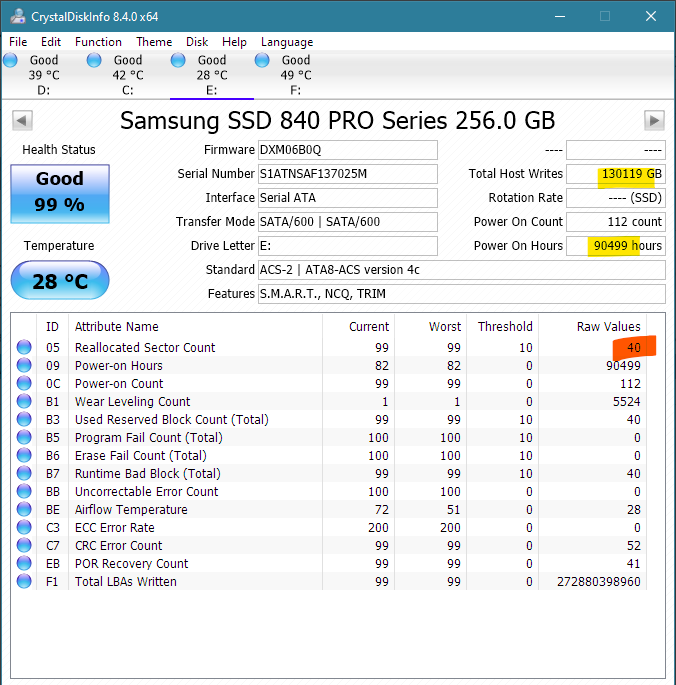Screen dimensions: 676x685
Task: Click status orb for Power-on Count row
Action: [x=24, y=383]
